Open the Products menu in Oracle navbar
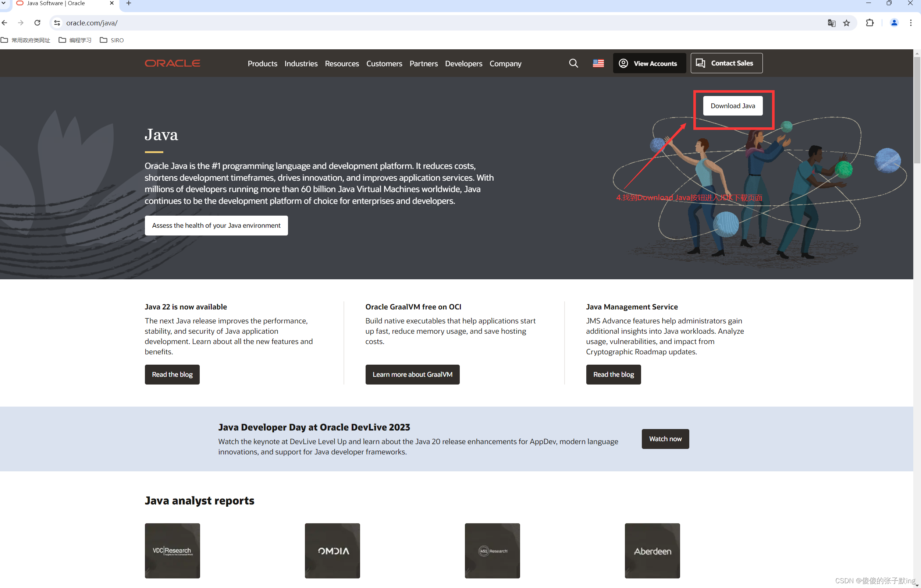921x588 pixels. click(x=262, y=64)
